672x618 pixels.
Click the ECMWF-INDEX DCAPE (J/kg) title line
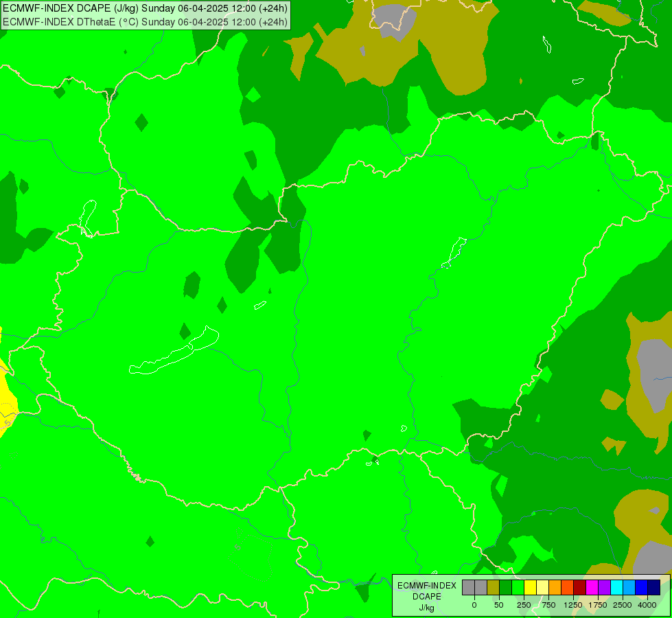[145, 8]
